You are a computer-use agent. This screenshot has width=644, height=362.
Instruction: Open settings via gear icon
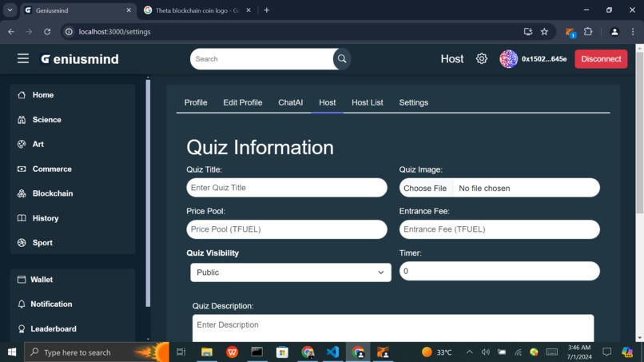click(x=481, y=59)
